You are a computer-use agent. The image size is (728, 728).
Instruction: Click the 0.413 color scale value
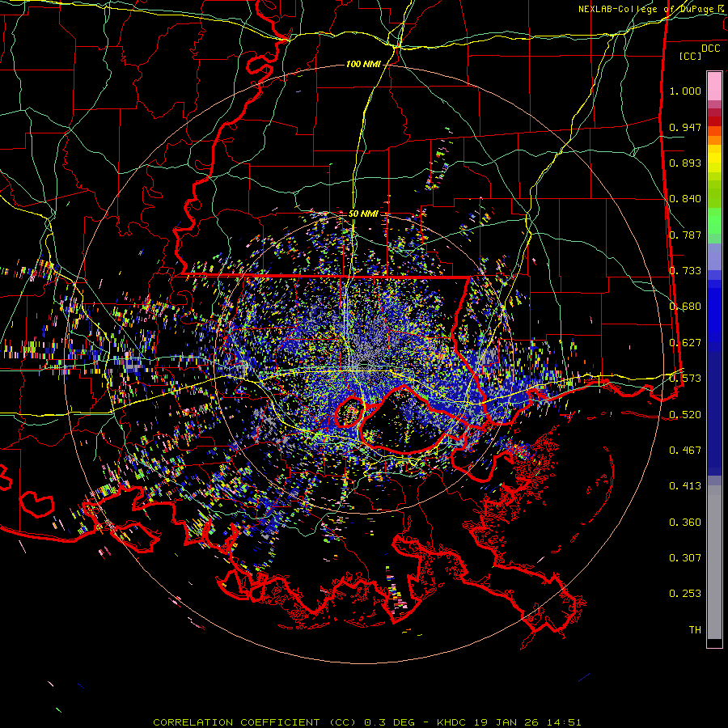[685, 486]
